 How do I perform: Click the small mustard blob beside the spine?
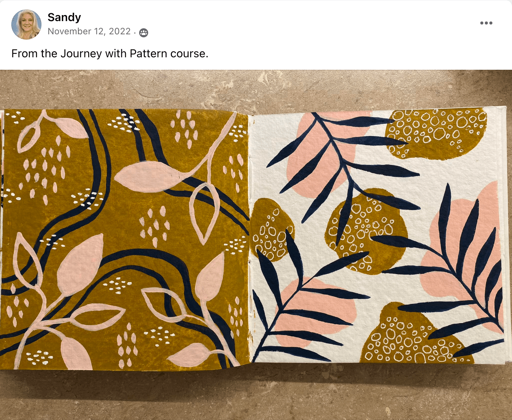[x=271, y=230]
